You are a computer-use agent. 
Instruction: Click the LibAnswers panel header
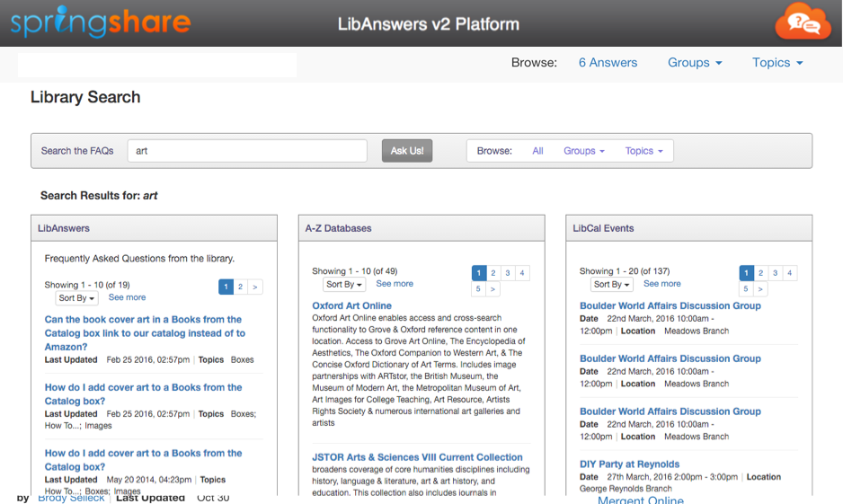[155, 228]
